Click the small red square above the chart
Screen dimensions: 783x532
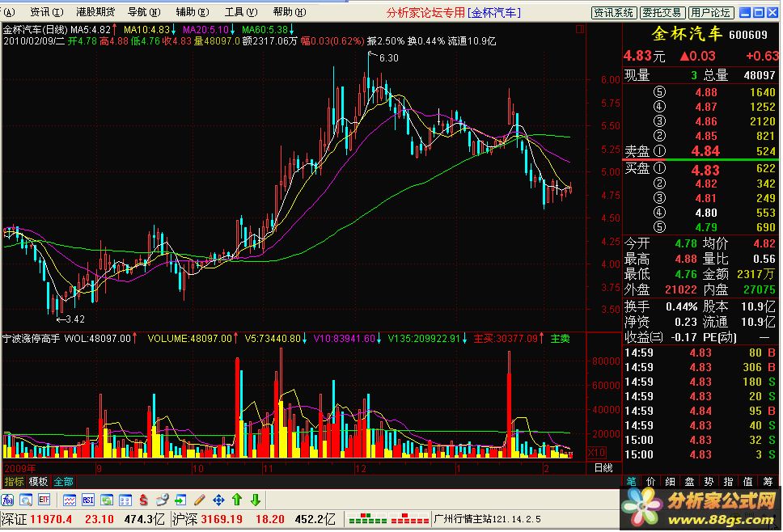(x=580, y=29)
